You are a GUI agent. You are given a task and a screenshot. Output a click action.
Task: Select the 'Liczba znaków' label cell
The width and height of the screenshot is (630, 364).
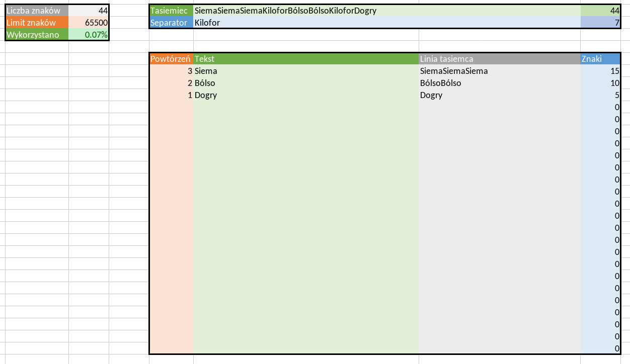coord(36,11)
